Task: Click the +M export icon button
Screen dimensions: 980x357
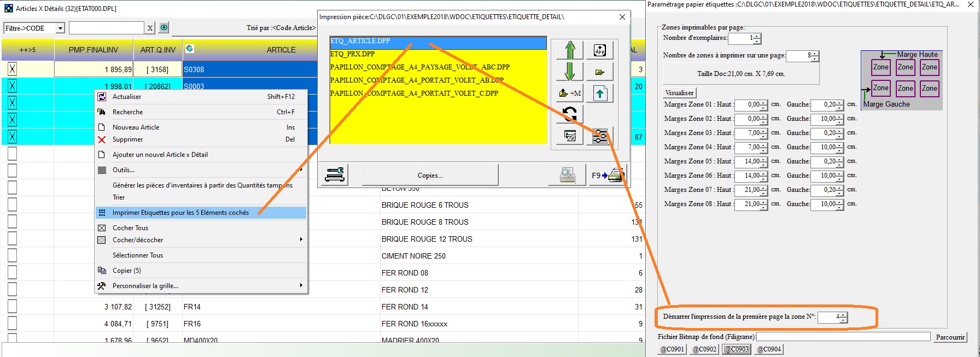Action: pos(570,93)
